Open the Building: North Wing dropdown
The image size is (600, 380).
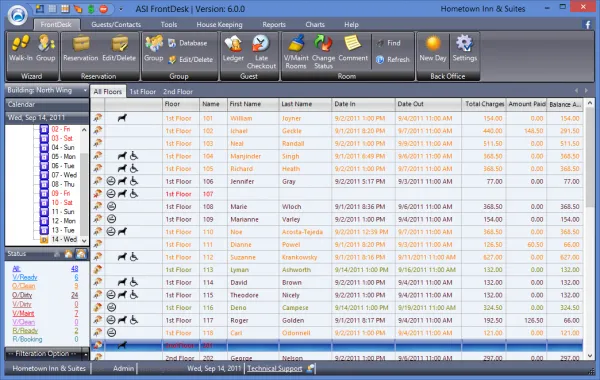click(x=47, y=90)
